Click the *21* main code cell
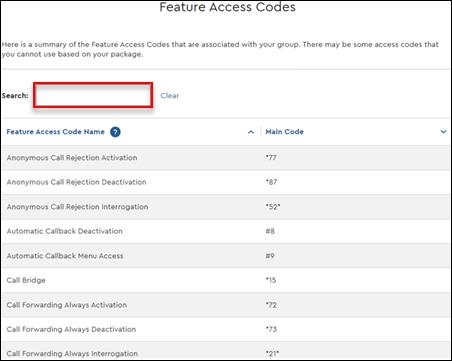 point(272,353)
